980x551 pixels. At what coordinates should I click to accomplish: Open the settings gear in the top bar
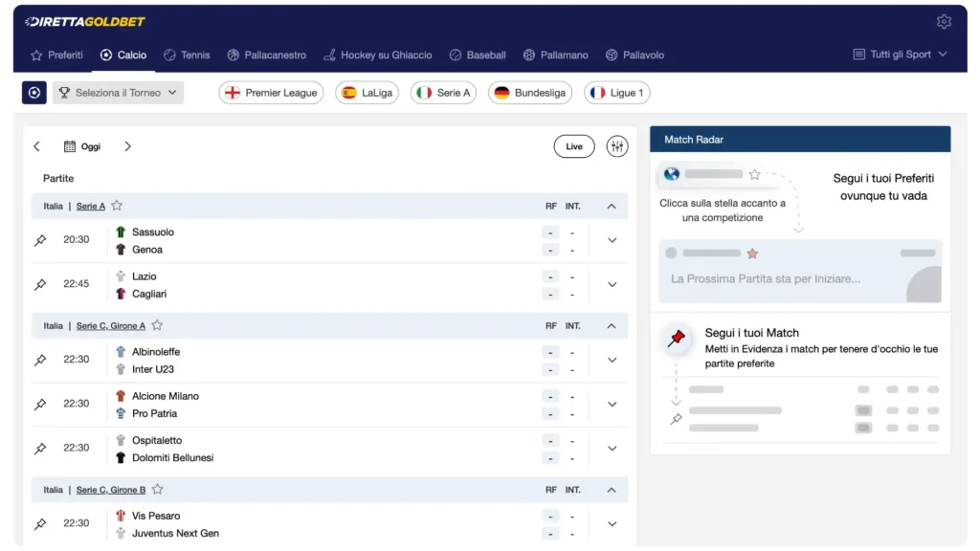[x=945, y=20]
